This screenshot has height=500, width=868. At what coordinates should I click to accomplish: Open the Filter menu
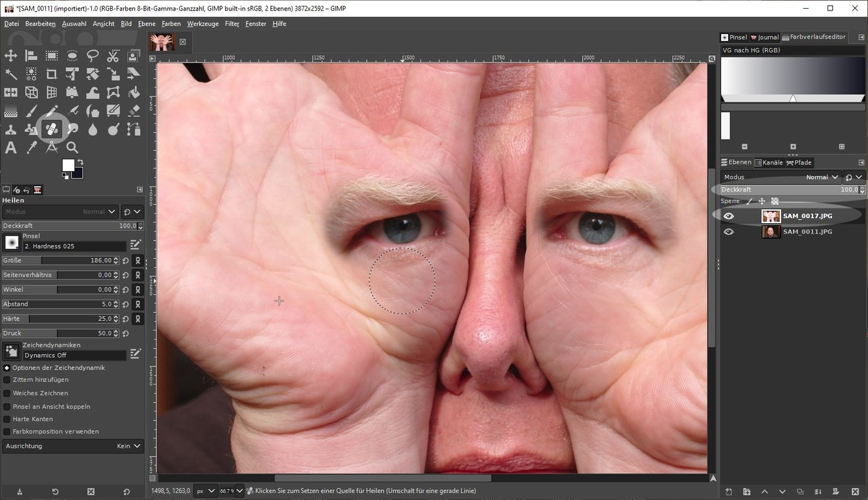pos(232,24)
